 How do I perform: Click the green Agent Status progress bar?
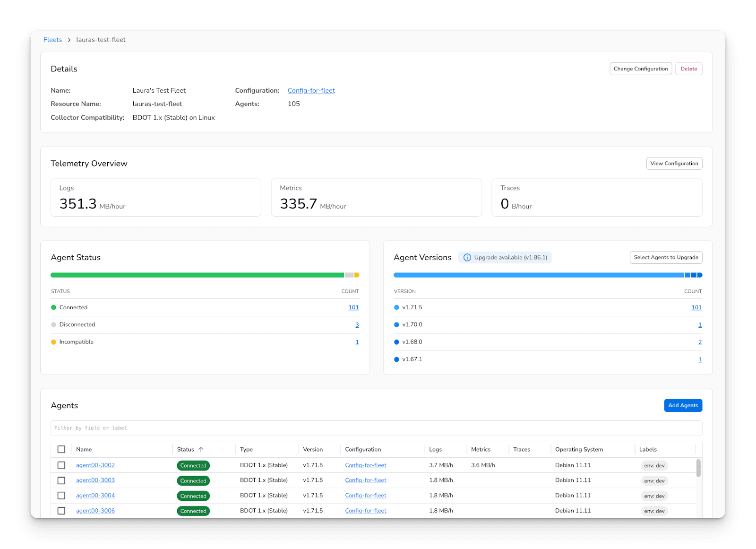pyautogui.click(x=197, y=275)
